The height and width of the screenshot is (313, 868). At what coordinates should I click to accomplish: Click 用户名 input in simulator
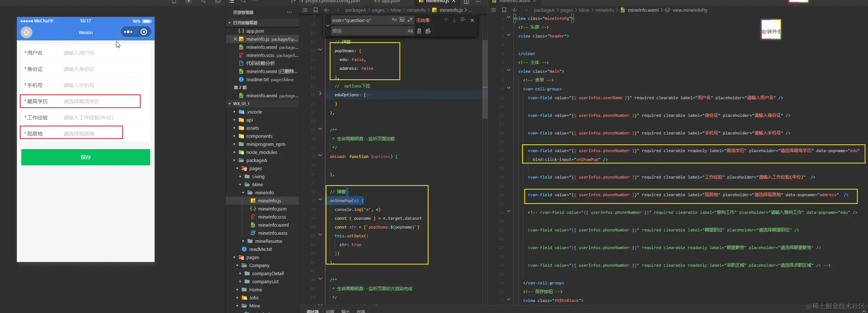point(103,53)
